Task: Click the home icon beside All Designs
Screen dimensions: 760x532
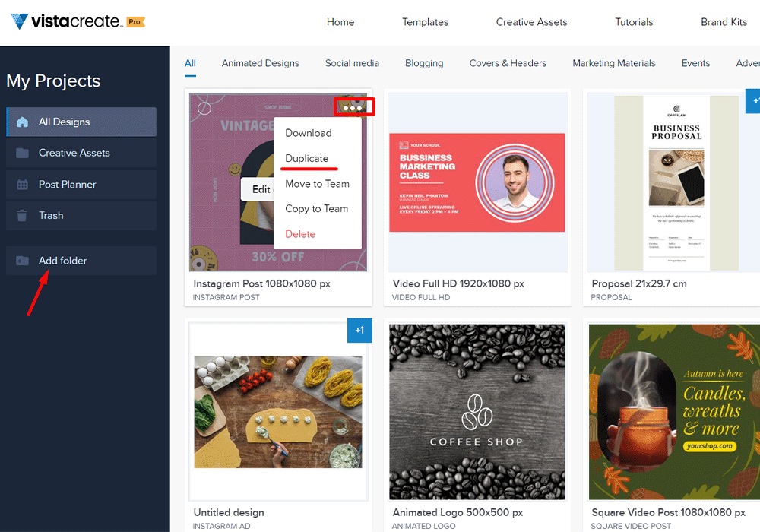Action: coord(22,122)
